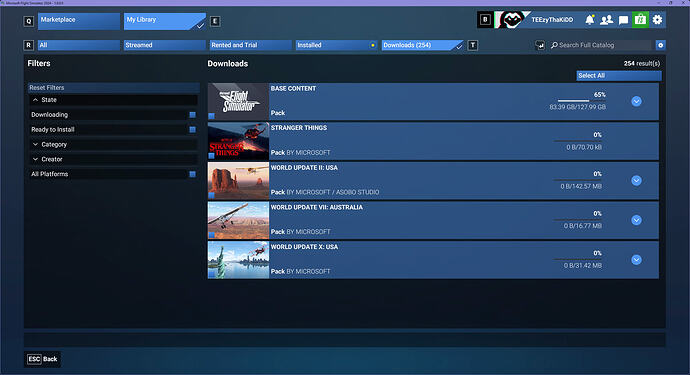690x375 pixels.
Task: Toggle the All Platforms checkbox
Action: click(192, 174)
